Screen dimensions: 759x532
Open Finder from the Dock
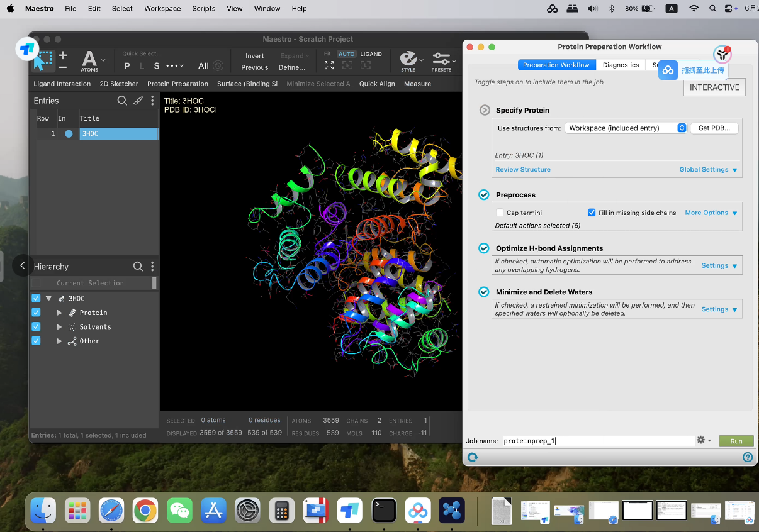(x=43, y=511)
